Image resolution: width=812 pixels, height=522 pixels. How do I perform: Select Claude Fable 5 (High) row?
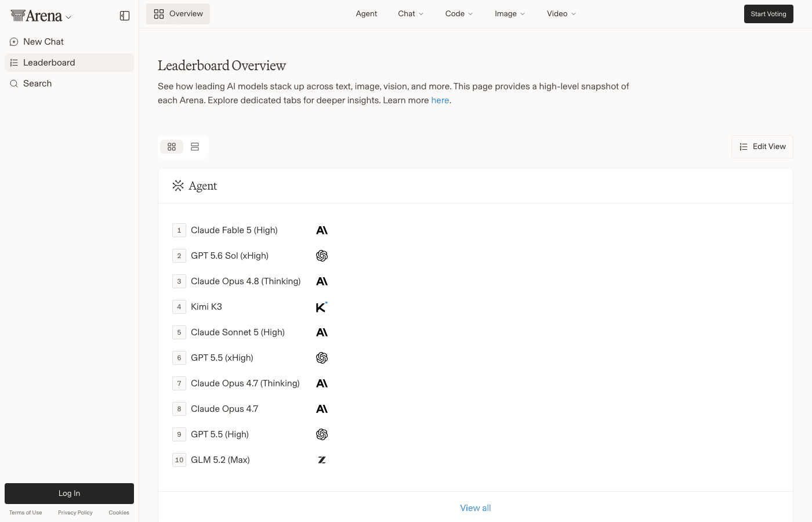click(x=234, y=230)
